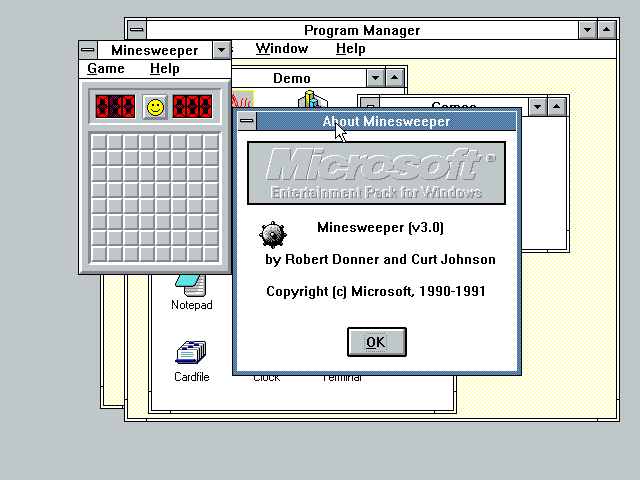Click the 'Minesweeper (v3.0)' text
The height and width of the screenshot is (480, 640).
pyautogui.click(x=380, y=227)
